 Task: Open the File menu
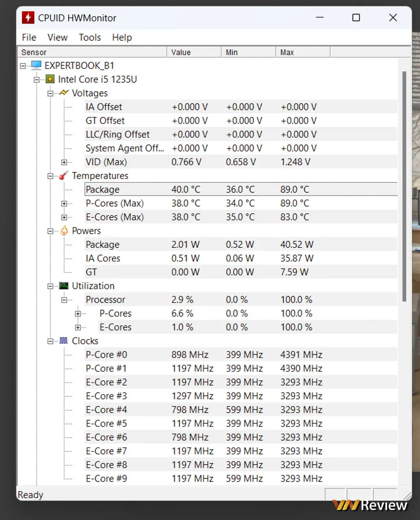(x=29, y=37)
